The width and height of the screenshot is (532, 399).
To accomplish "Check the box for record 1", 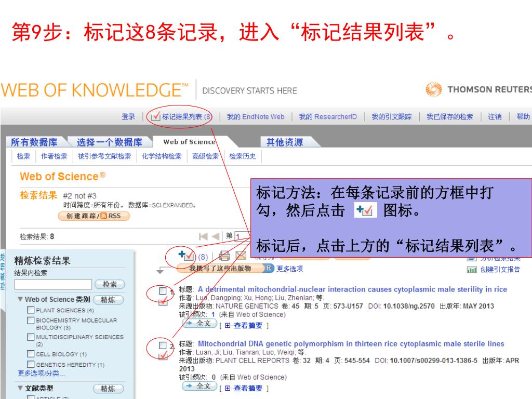I will coord(163,291).
